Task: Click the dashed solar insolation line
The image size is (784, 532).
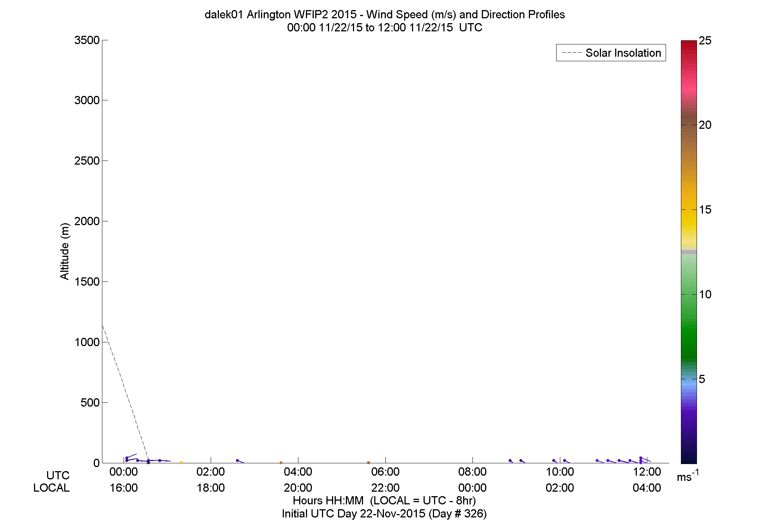Action: tap(125, 393)
